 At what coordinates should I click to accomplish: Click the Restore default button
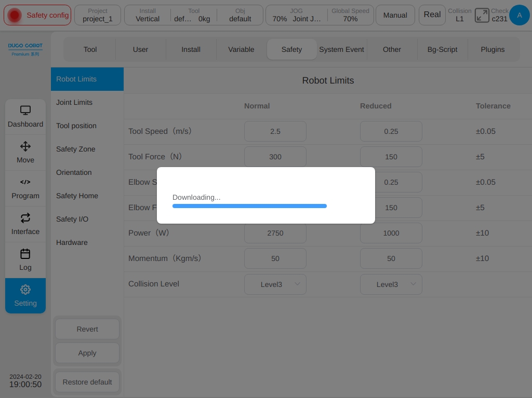click(87, 382)
